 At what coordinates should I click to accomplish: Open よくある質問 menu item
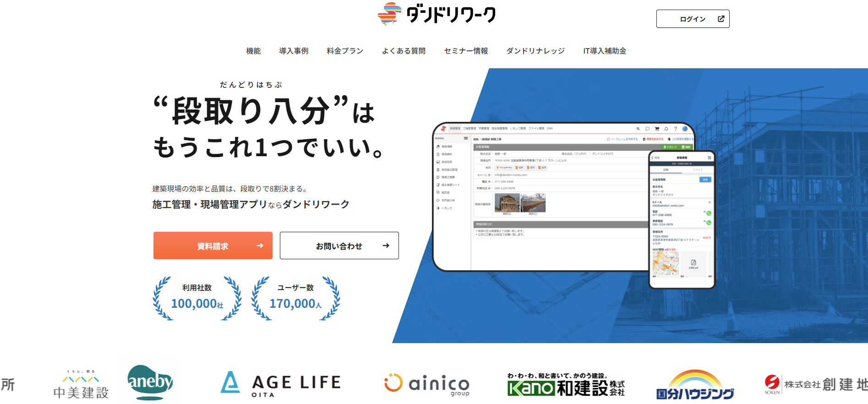tap(404, 51)
